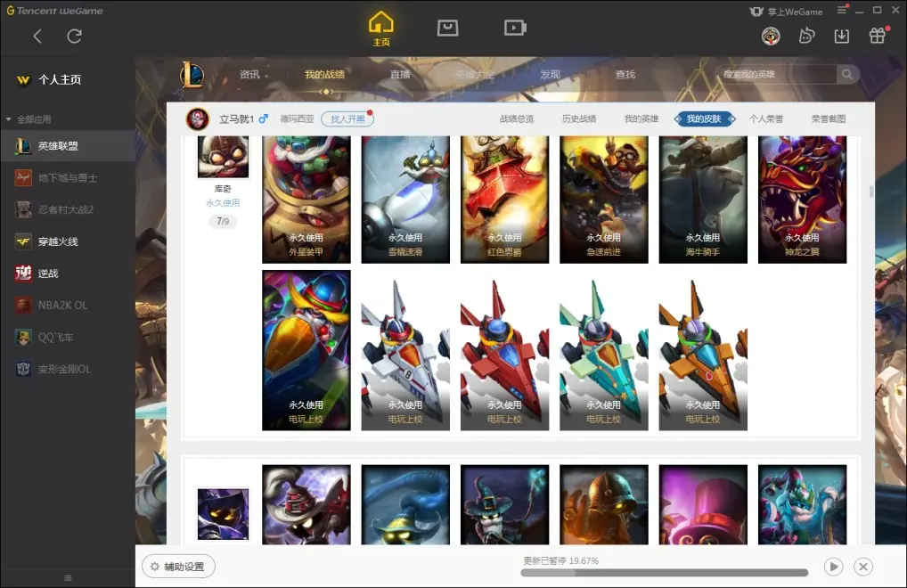Image resolution: width=907 pixels, height=588 pixels.
Task: Open the 战绩总览 tab
Action: pyautogui.click(x=517, y=119)
